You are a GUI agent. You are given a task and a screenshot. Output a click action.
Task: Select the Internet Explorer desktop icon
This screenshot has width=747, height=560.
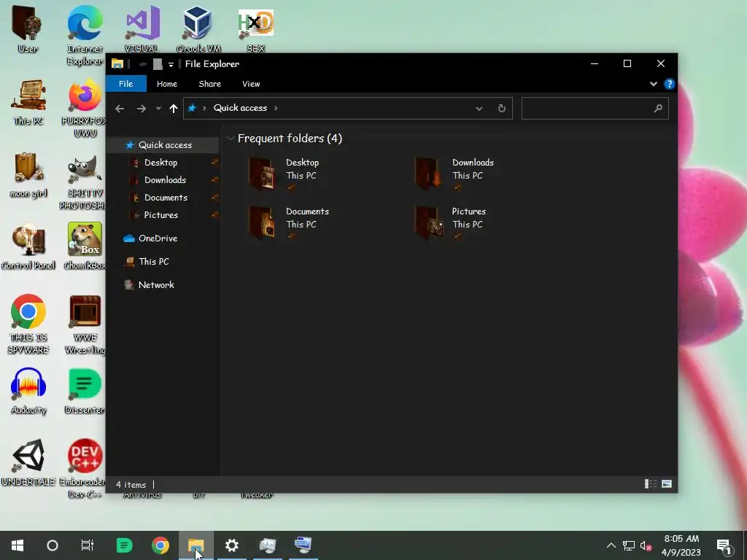coord(85,36)
